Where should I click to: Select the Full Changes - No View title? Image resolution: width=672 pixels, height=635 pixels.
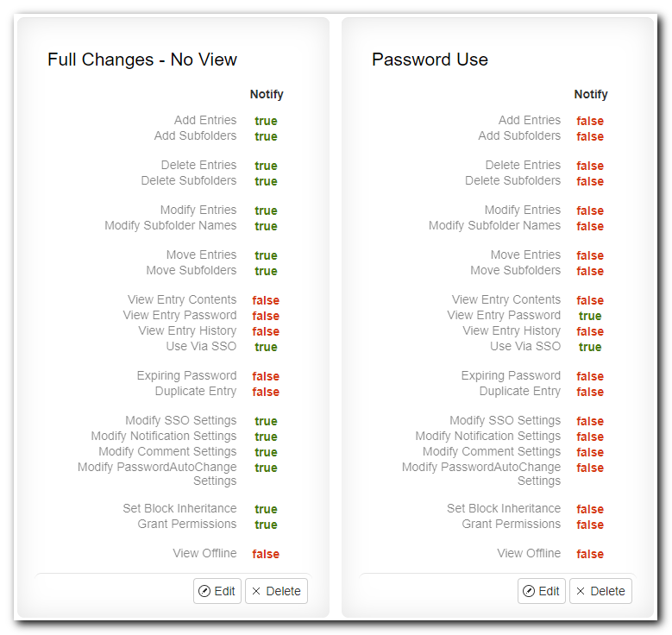coord(142,60)
